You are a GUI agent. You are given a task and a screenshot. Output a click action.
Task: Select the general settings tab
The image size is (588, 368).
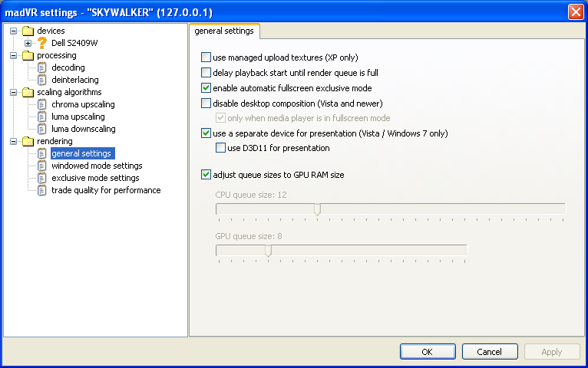coord(224,31)
